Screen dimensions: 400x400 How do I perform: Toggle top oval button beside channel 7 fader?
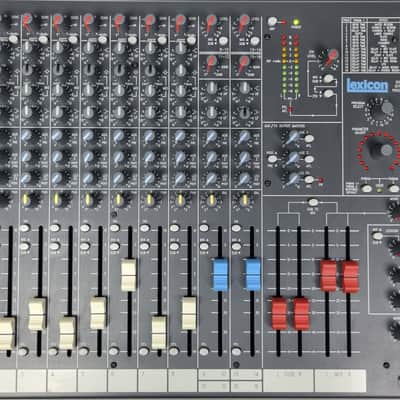(x=145, y=228)
